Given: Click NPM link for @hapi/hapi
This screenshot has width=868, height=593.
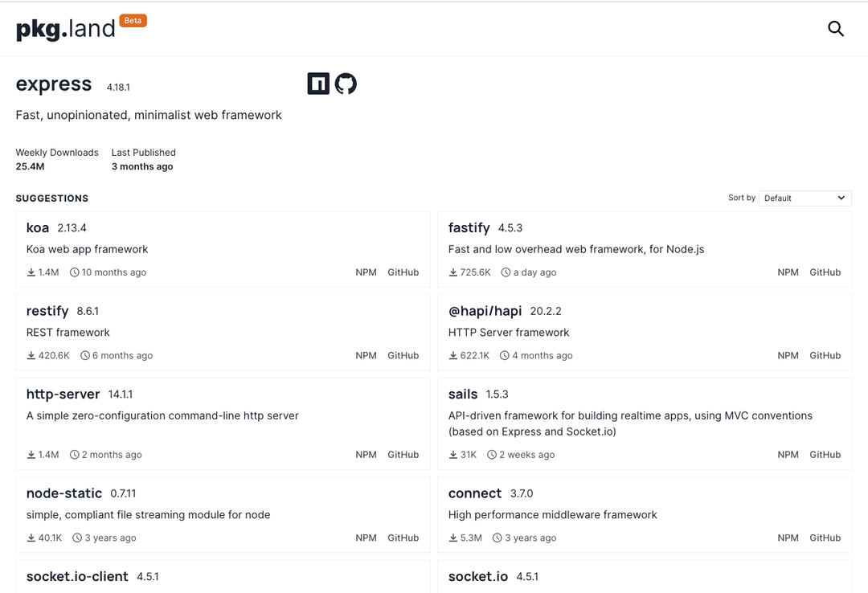Looking at the screenshot, I should (x=788, y=355).
